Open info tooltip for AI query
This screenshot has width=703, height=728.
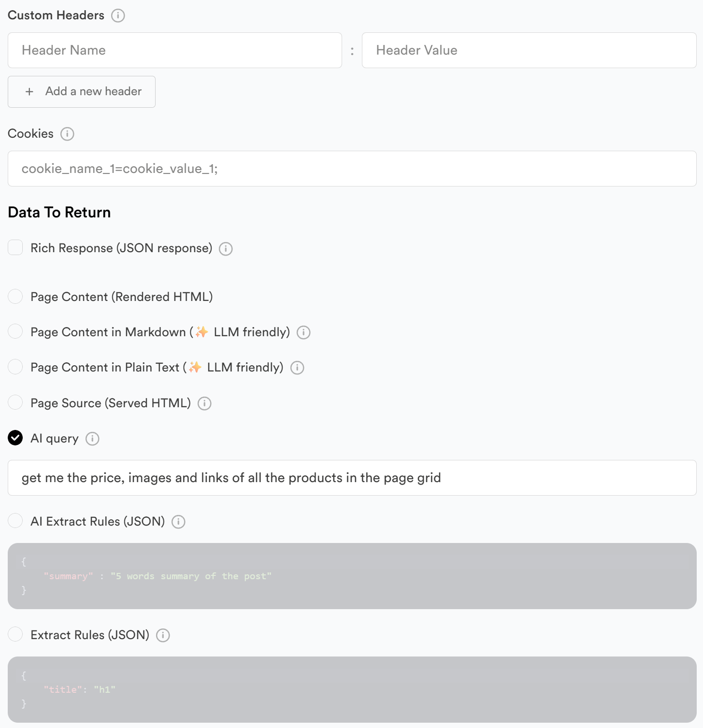tap(92, 439)
